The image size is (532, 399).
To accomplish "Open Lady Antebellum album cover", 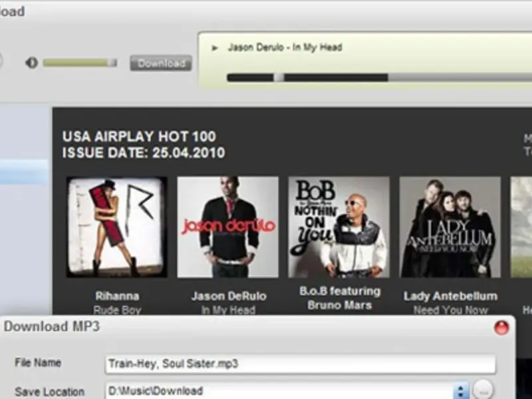I will click(450, 227).
